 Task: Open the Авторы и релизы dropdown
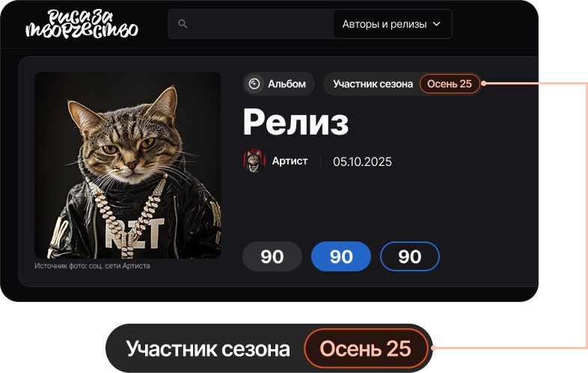coord(392,24)
